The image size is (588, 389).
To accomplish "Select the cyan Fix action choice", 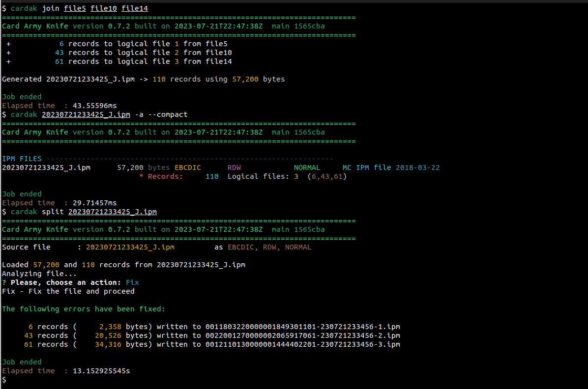I will 132,282.
